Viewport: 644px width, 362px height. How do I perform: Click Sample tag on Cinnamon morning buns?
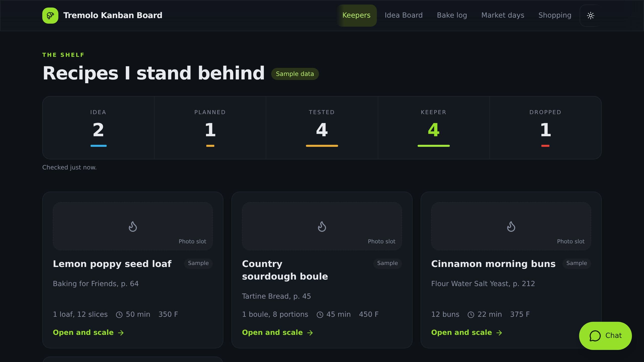[577, 263]
